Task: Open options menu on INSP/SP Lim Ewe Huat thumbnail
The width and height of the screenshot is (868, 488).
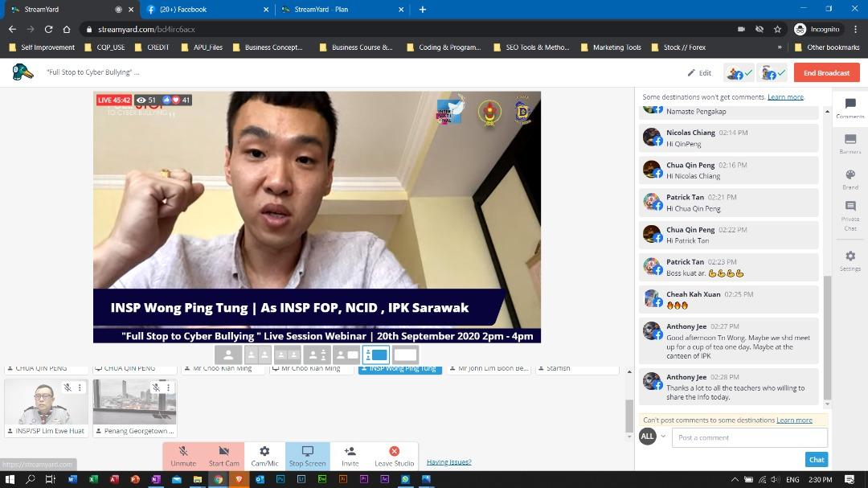Action: 80,388
